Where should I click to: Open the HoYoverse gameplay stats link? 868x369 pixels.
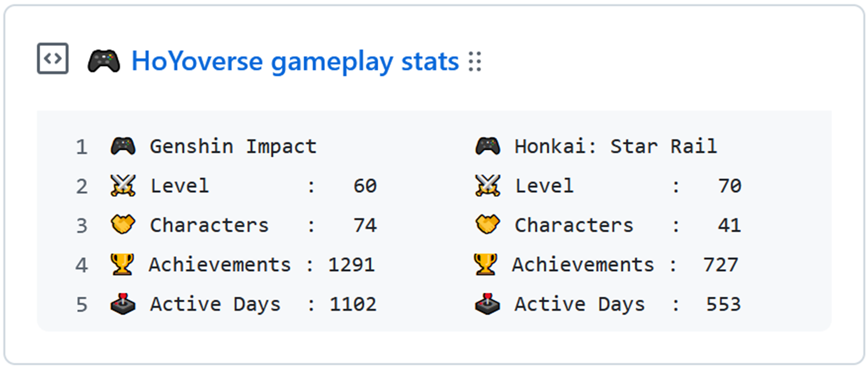point(295,61)
